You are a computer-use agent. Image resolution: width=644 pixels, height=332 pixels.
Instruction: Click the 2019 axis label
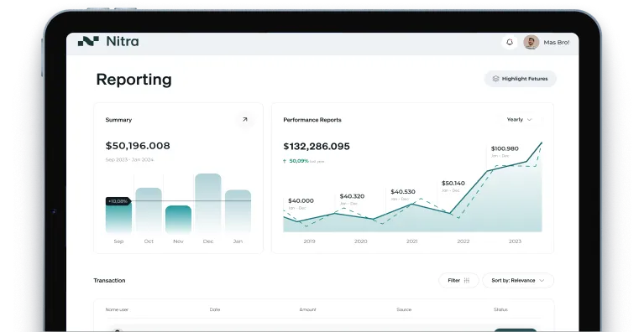click(x=309, y=241)
